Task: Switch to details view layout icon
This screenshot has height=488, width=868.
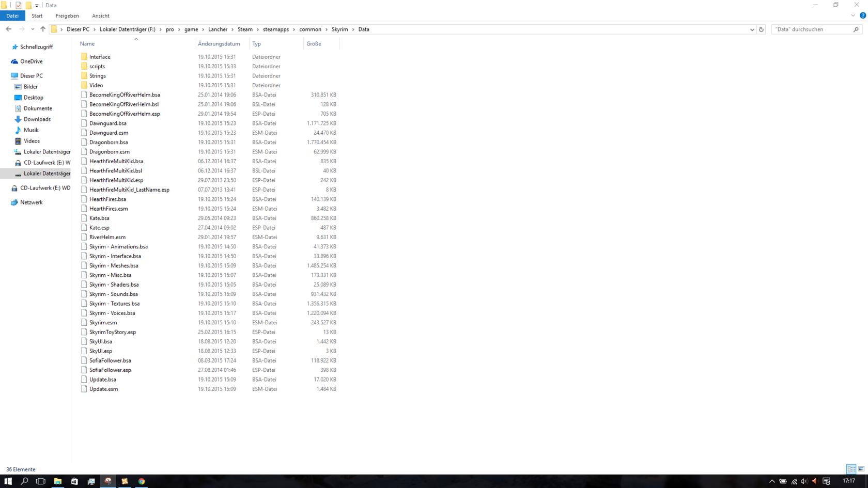Action: tap(851, 469)
